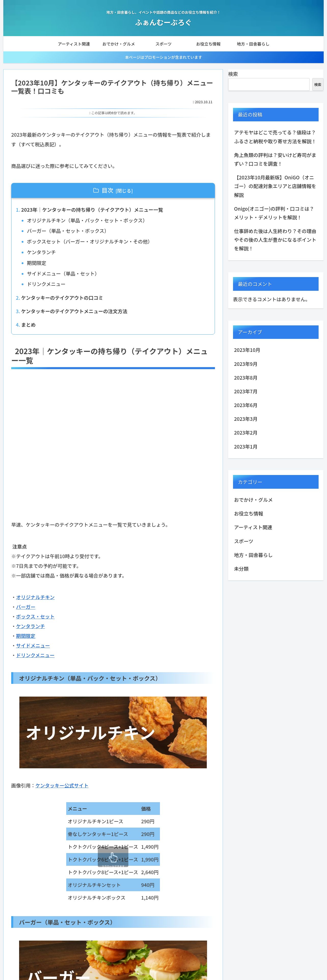Open the アーティスト関連 navigation menu
The image size is (327, 980).
click(74, 44)
